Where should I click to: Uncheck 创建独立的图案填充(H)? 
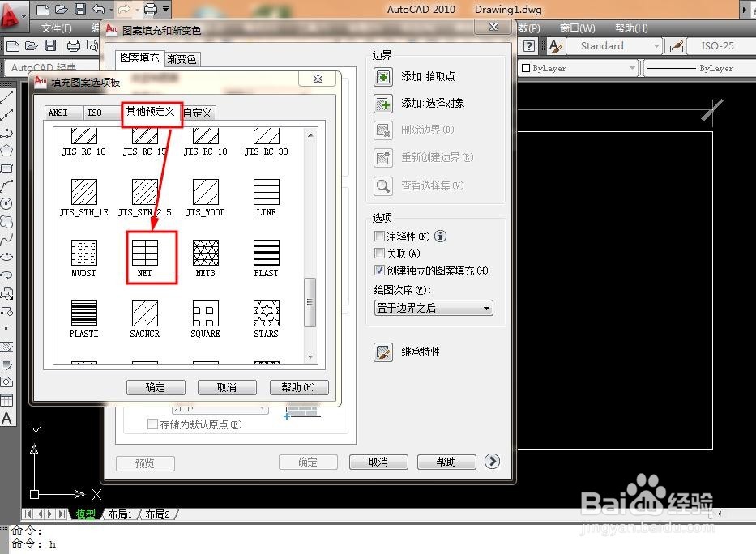point(379,271)
